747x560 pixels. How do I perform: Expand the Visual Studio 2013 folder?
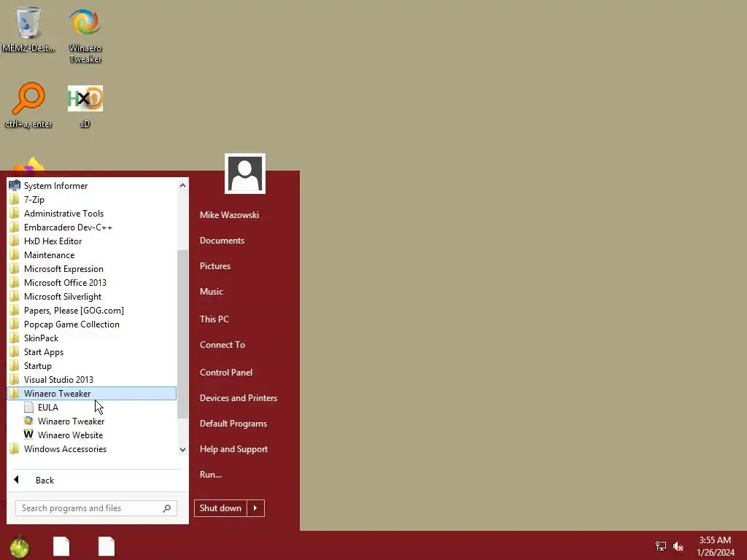91,379
